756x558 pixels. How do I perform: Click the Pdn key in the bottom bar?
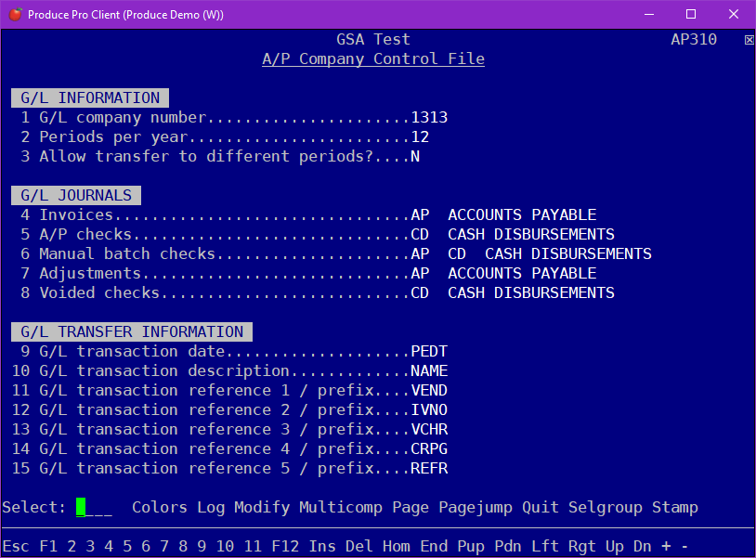(508, 546)
